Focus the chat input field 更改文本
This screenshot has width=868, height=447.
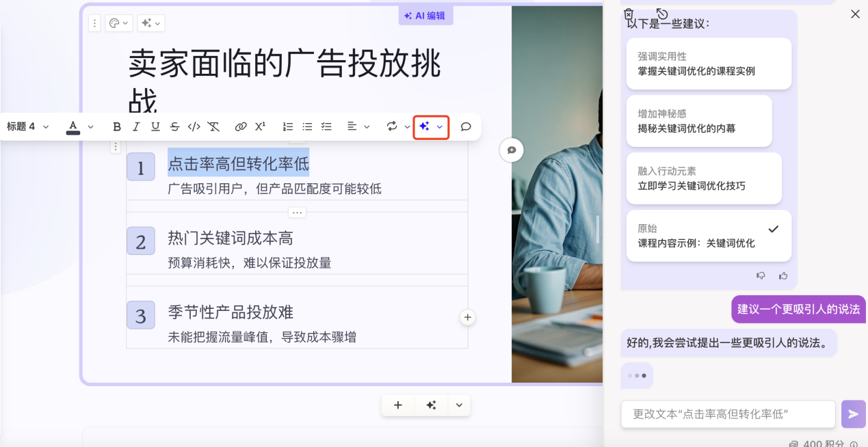pos(728,414)
